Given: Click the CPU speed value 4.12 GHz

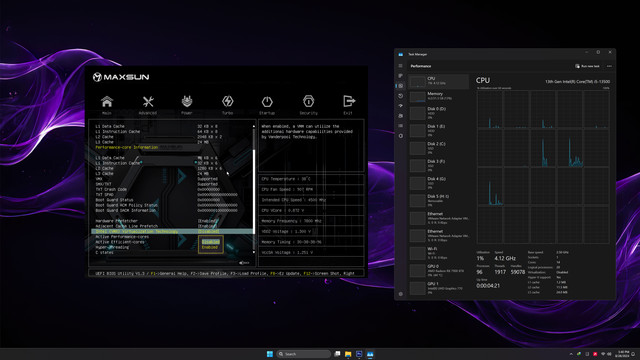Looking at the screenshot, I should coord(505,258).
